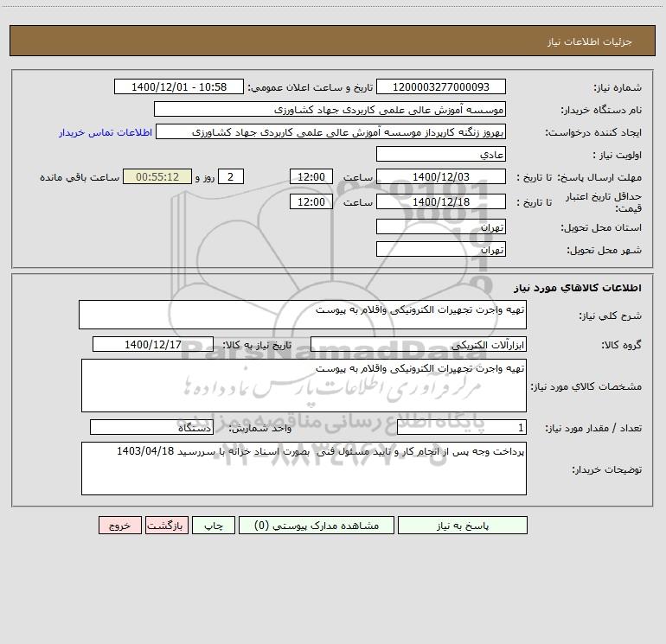This screenshot has height=644, width=666.
Task: Open 'اطلاعات تماس خریدار' contact link
Action: [x=106, y=132]
